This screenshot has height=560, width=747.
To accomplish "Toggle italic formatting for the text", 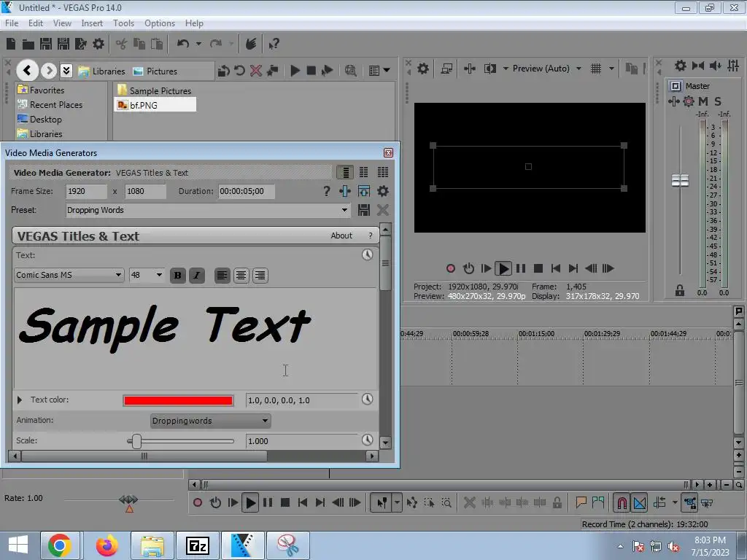I will point(197,275).
